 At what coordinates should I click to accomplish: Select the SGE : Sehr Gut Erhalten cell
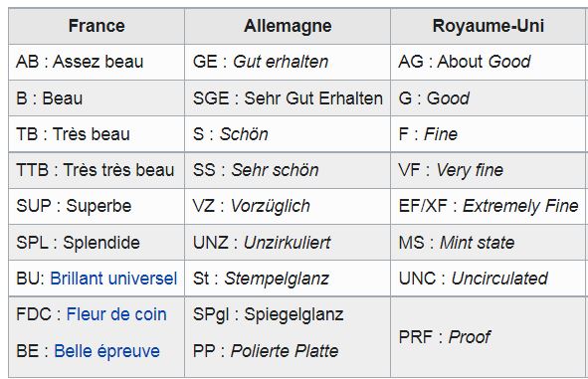pyautogui.click(x=288, y=98)
